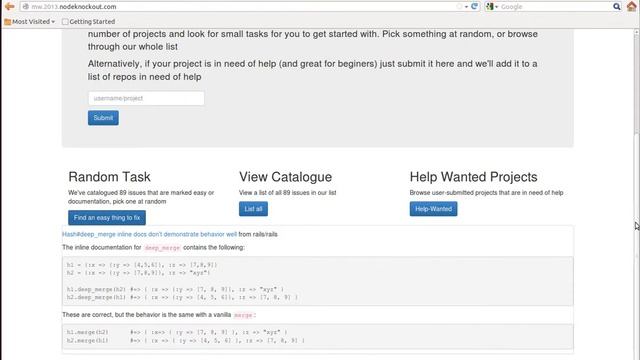Click the browser back arrow
Viewport: 640px width, 360px height.
(x=9, y=7)
